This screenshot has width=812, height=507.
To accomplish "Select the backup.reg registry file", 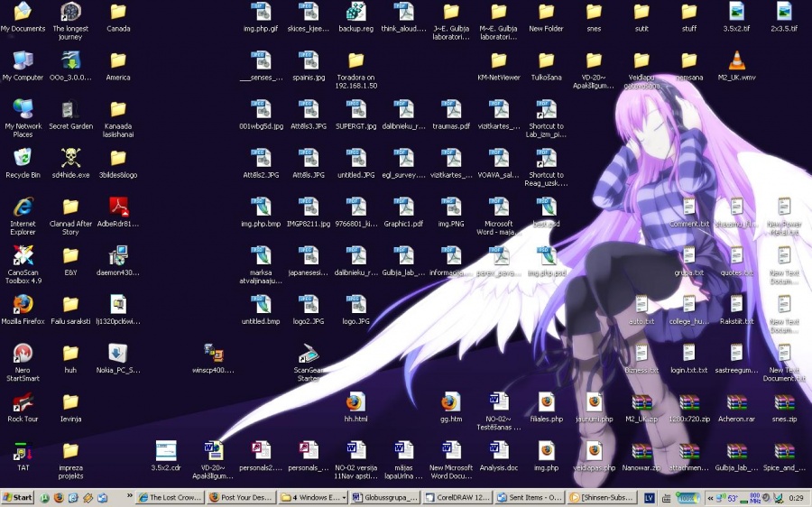I will pos(355,17).
